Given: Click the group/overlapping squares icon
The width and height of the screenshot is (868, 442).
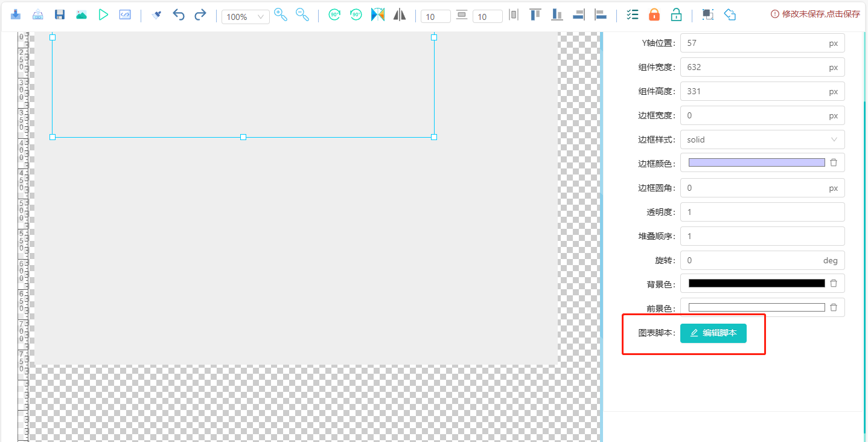Looking at the screenshot, I should (708, 14).
